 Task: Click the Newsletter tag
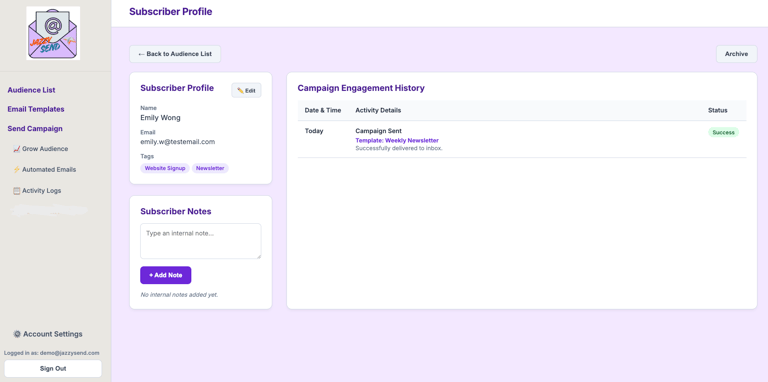[210, 168]
